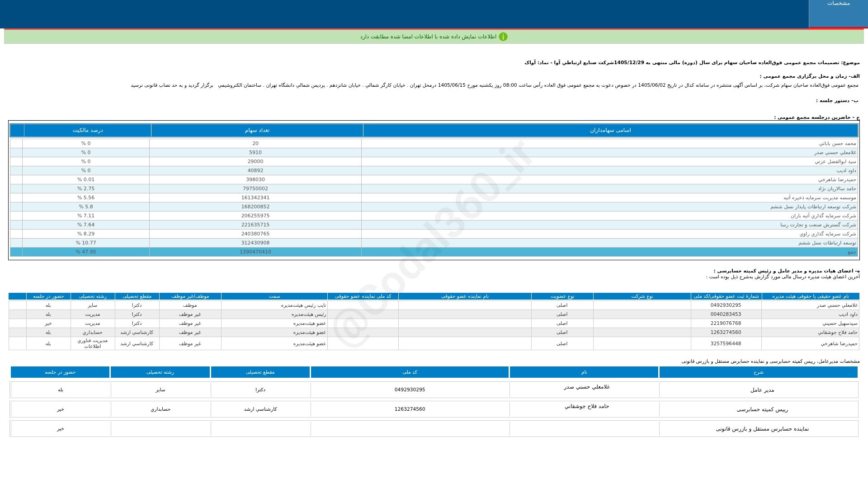
Task: Click the green info icon in the notice bar
Action: [x=503, y=37]
